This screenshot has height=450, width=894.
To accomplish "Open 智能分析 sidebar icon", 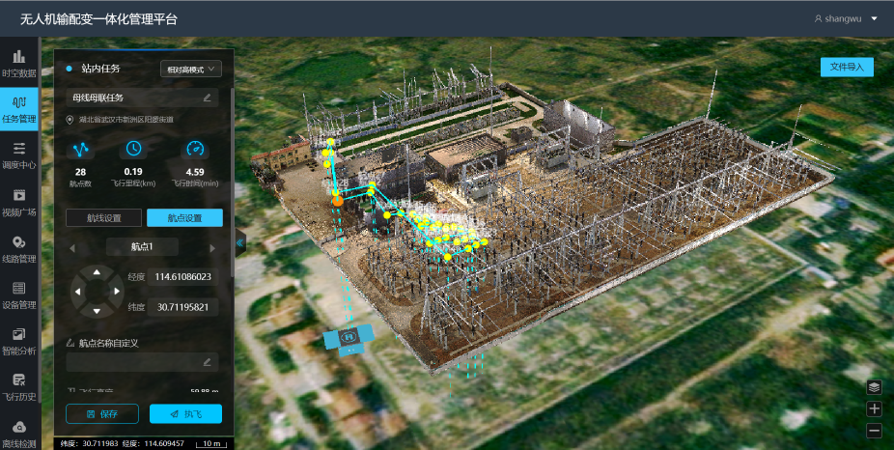I will click(x=18, y=340).
